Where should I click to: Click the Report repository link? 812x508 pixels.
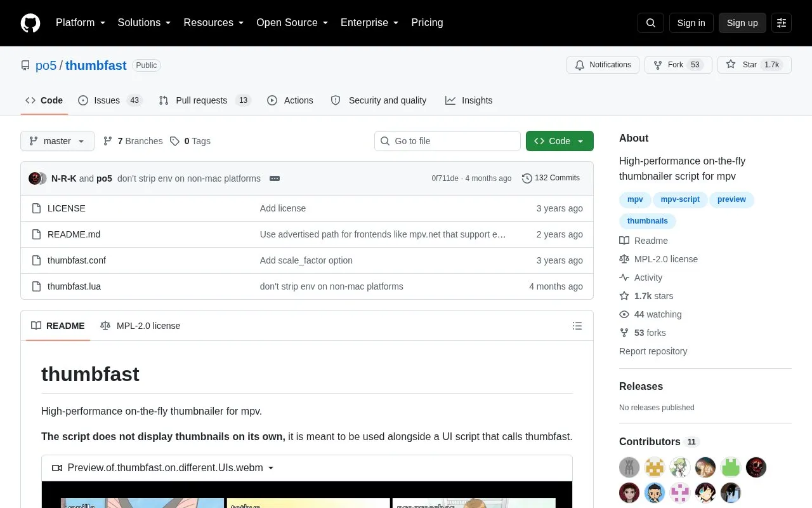click(653, 351)
